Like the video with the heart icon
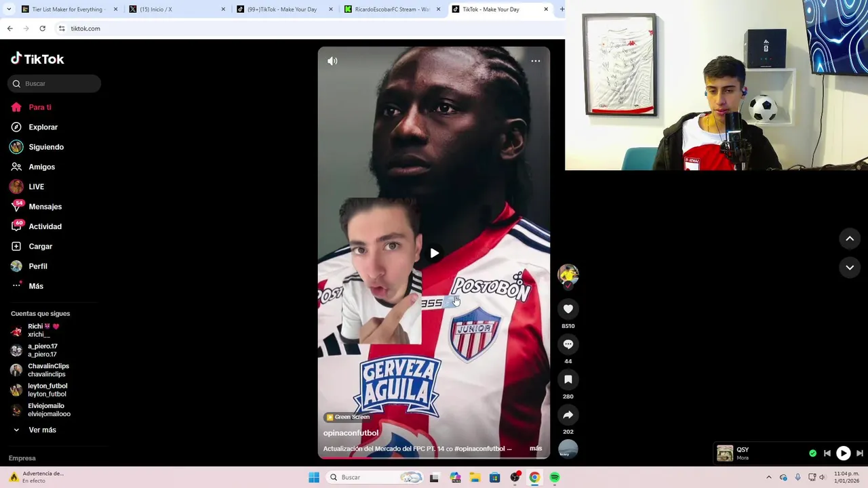This screenshot has height=488, width=868. [x=568, y=309]
